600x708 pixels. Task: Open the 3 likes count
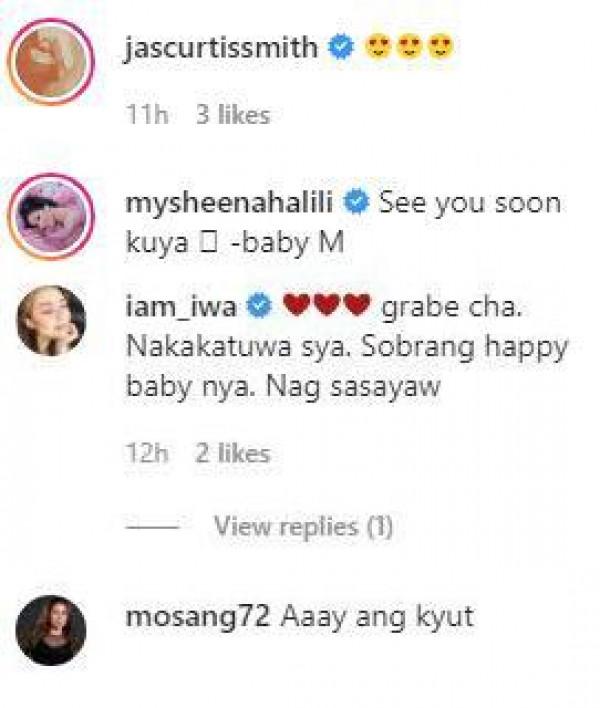point(233,115)
